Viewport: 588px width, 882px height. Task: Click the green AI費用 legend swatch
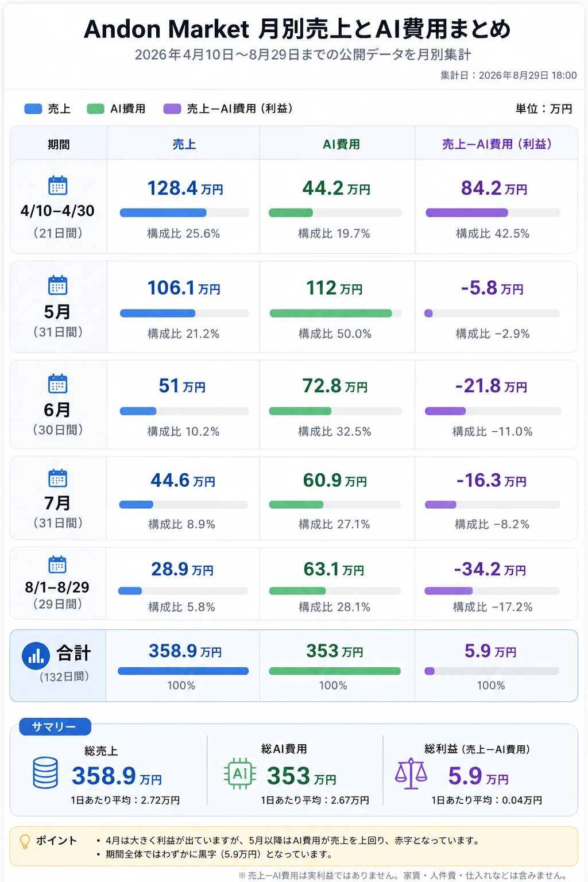[x=95, y=109]
